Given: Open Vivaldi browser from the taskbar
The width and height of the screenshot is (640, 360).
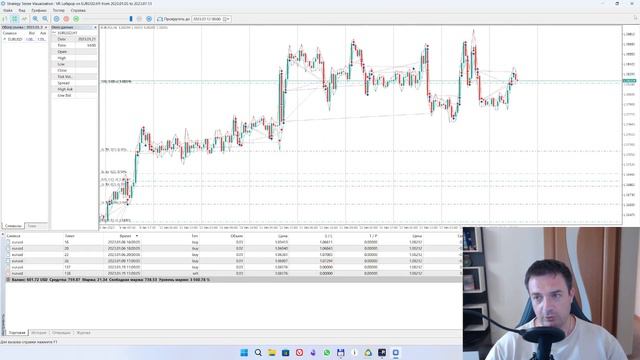Looking at the screenshot, I should (x=299, y=353).
